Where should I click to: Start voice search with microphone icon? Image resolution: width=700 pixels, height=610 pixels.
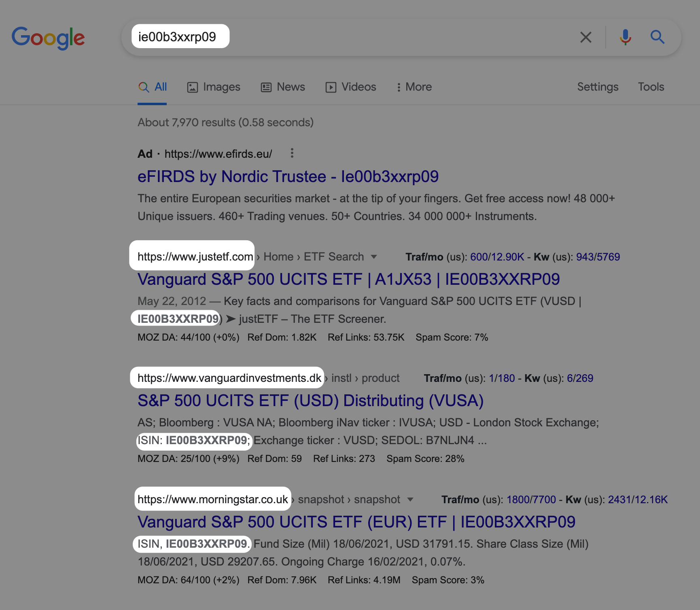(625, 37)
